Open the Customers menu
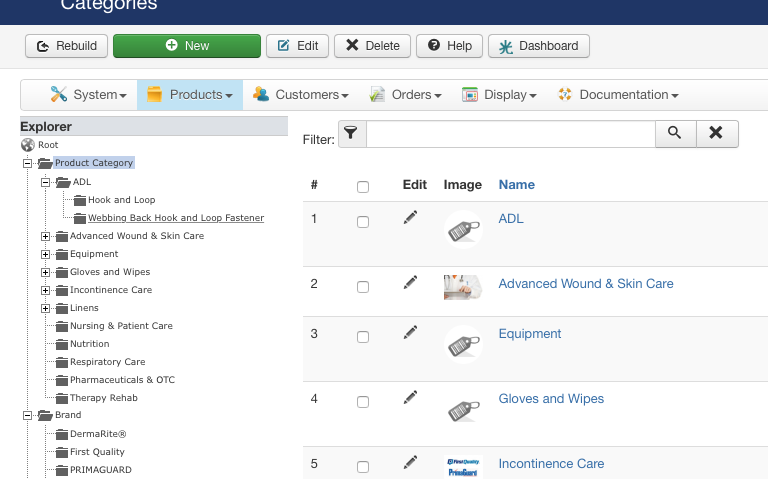The width and height of the screenshot is (768, 479). pos(301,95)
